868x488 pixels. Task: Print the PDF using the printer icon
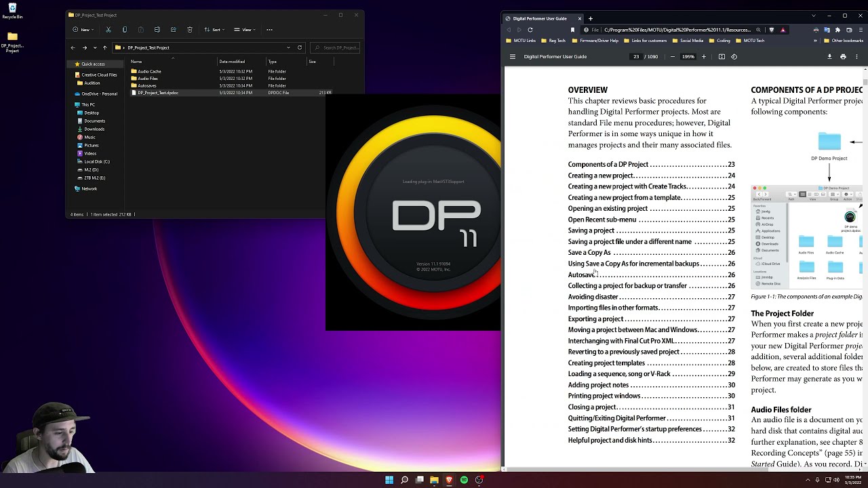click(x=843, y=57)
